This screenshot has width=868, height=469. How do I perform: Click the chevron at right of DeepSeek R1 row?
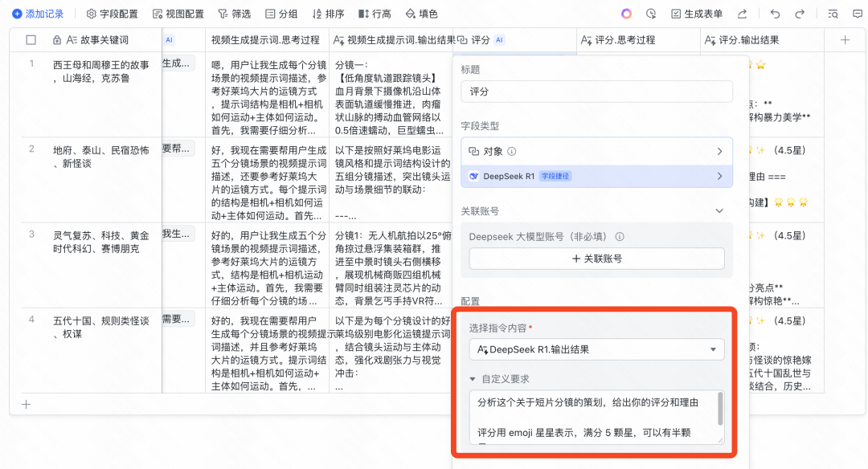click(719, 176)
